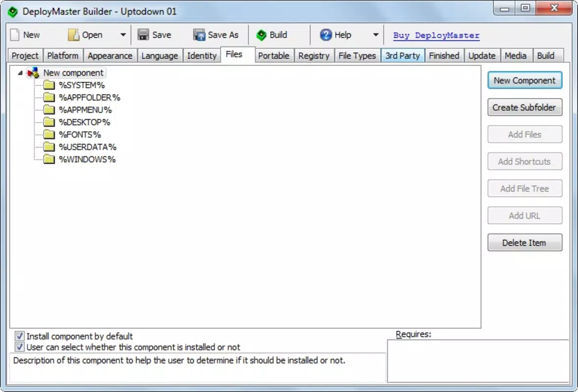The image size is (578, 392).
Task: Switch to the Media tab
Action: click(x=515, y=56)
